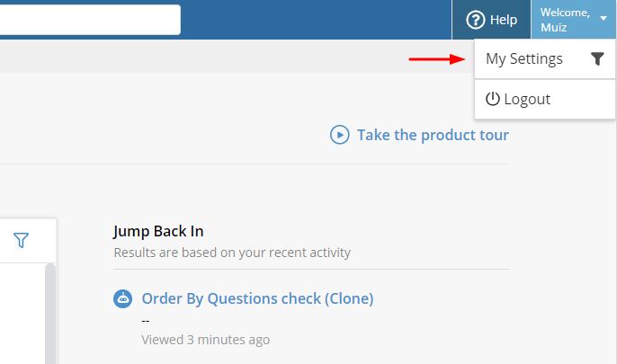
Task: Click the robot icon beside Order By Questions
Action: click(x=123, y=298)
